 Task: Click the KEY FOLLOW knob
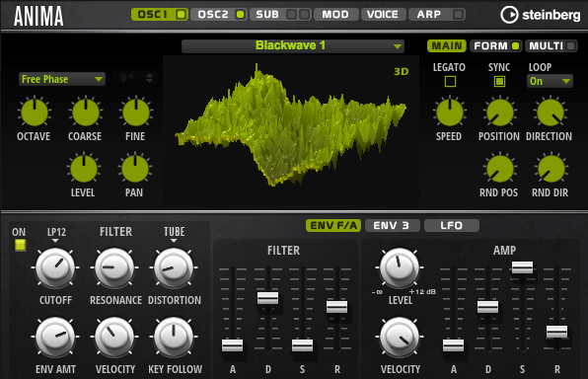[174, 337]
